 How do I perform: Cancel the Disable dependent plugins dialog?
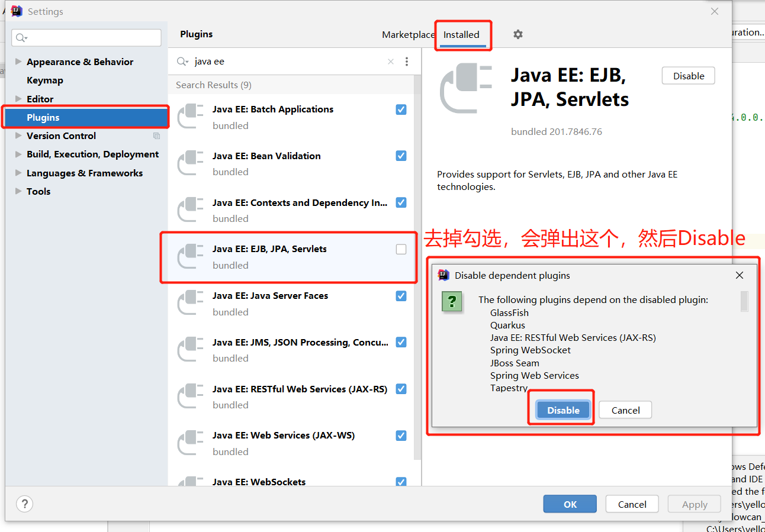pyautogui.click(x=625, y=410)
